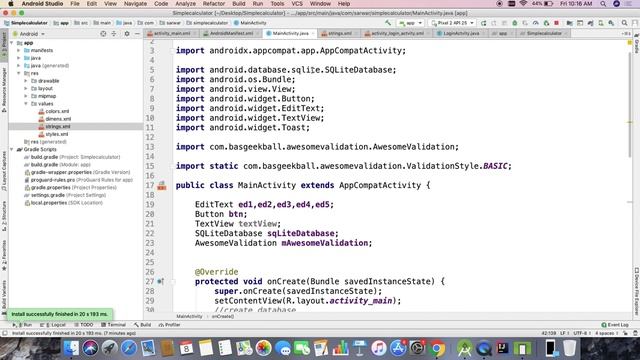Click the Android Studio icon in Dock
The width and height of the screenshot is (640, 360).
click(464, 348)
